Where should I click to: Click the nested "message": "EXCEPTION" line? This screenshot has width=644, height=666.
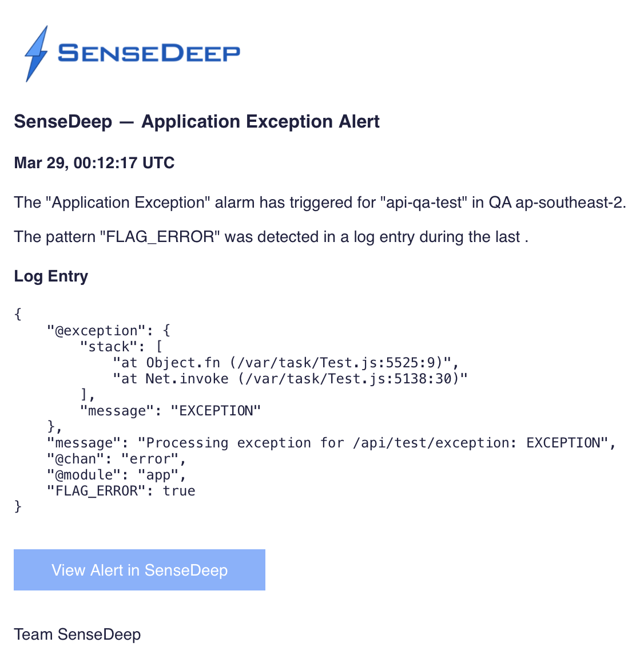pyautogui.click(x=170, y=411)
